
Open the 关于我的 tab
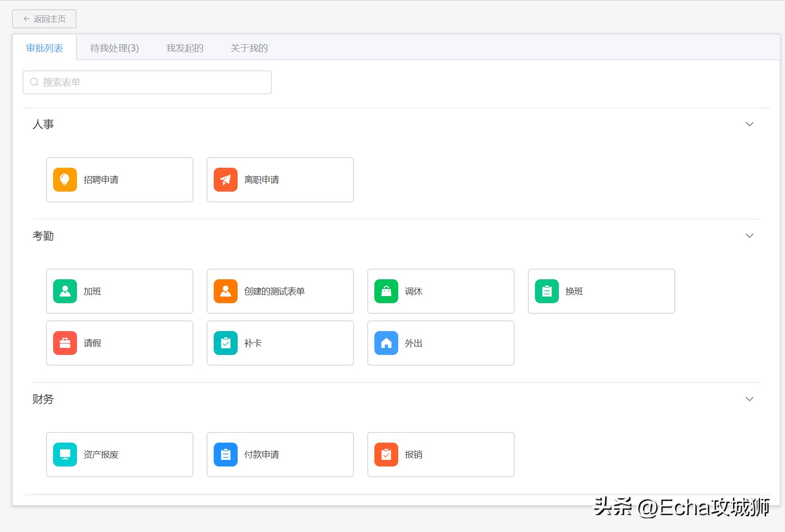click(248, 48)
